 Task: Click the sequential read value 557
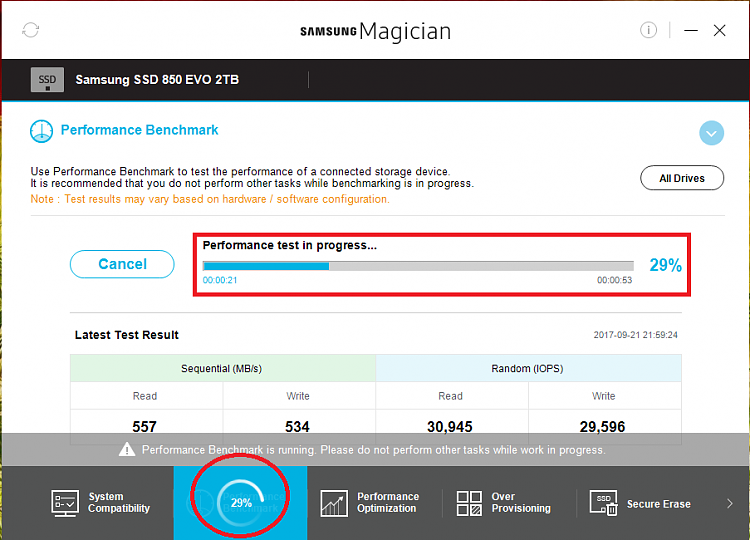coord(144,426)
